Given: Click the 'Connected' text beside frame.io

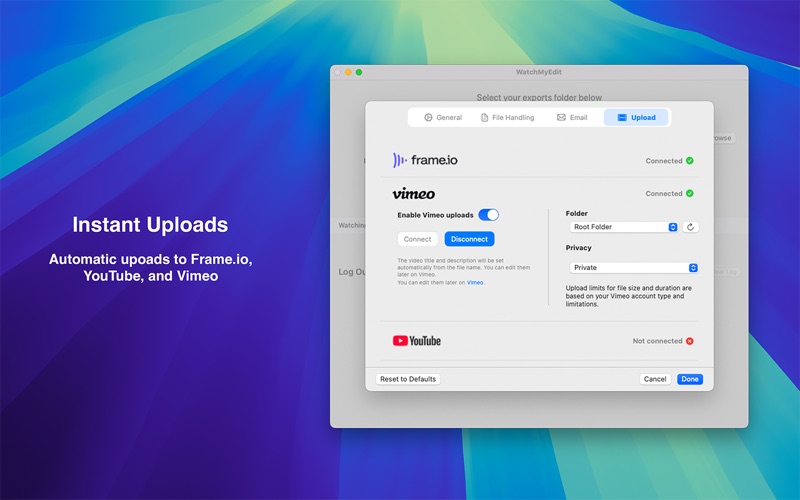Looking at the screenshot, I should coord(664,161).
